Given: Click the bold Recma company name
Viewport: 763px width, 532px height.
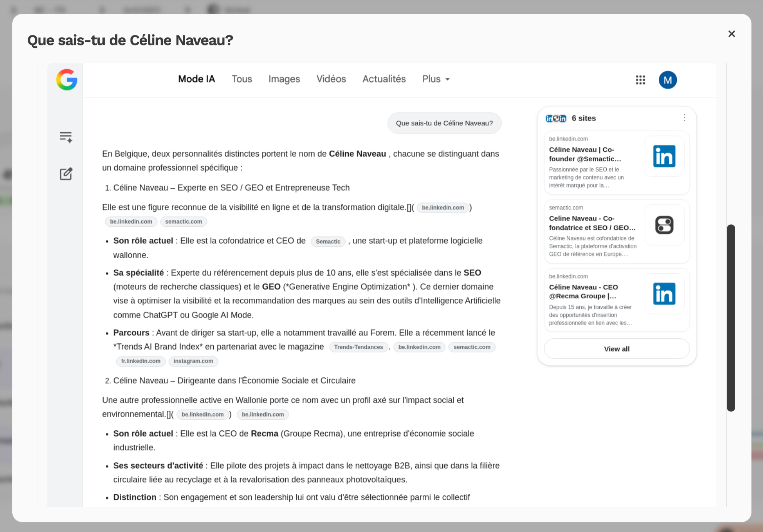Looking at the screenshot, I should tap(264, 434).
